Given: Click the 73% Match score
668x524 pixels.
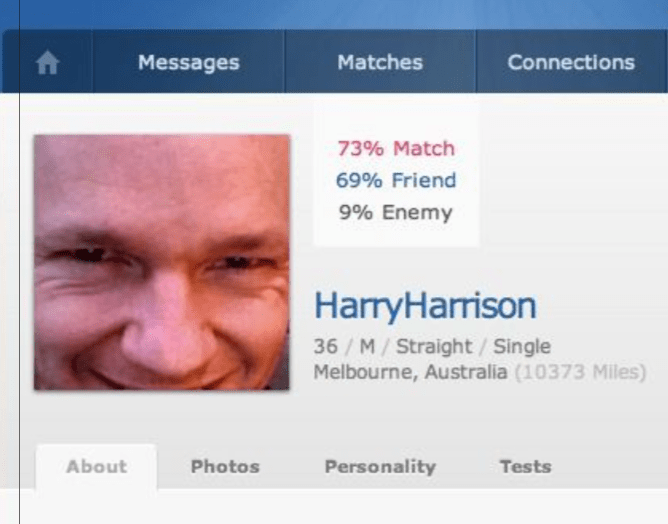Looking at the screenshot, I should point(396,149).
